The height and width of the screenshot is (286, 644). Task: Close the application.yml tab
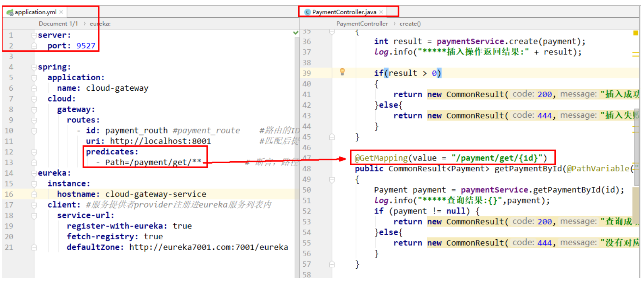(61, 12)
